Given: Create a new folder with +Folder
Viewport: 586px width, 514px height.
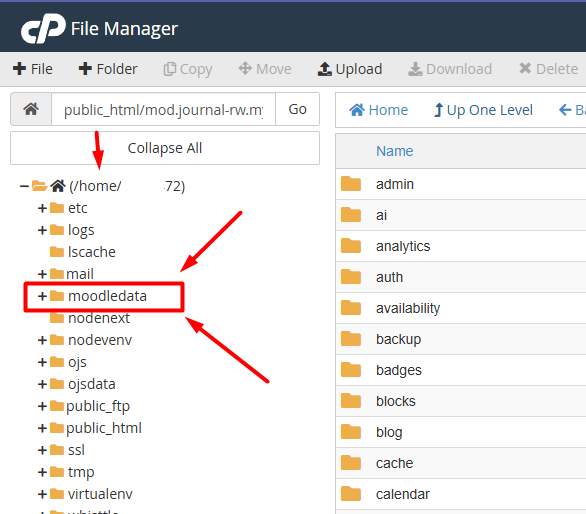Looking at the screenshot, I should click(x=108, y=69).
